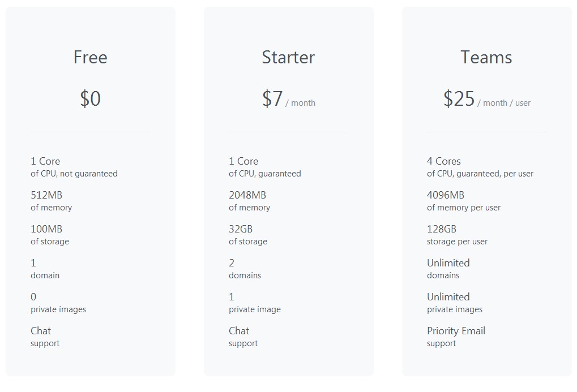Select the Teams plan heading

[486, 57]
